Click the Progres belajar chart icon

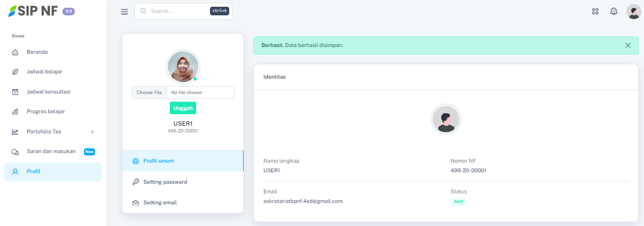point(15,112)
